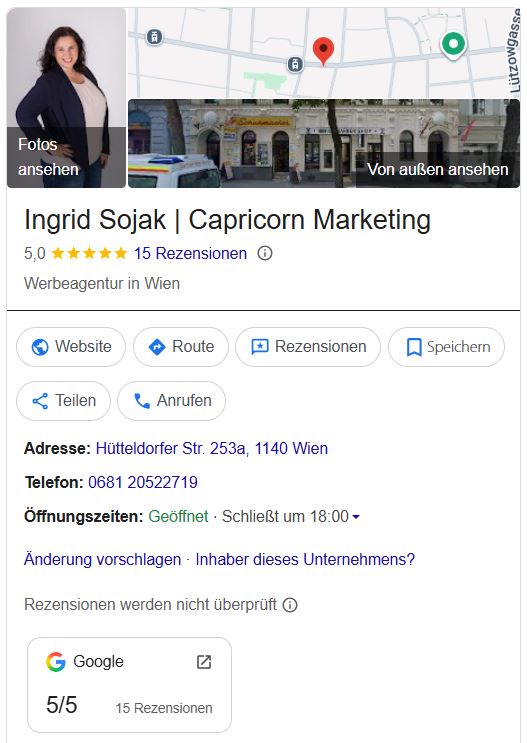
Task: Open the external link icon in Google card
Action: 204,661
